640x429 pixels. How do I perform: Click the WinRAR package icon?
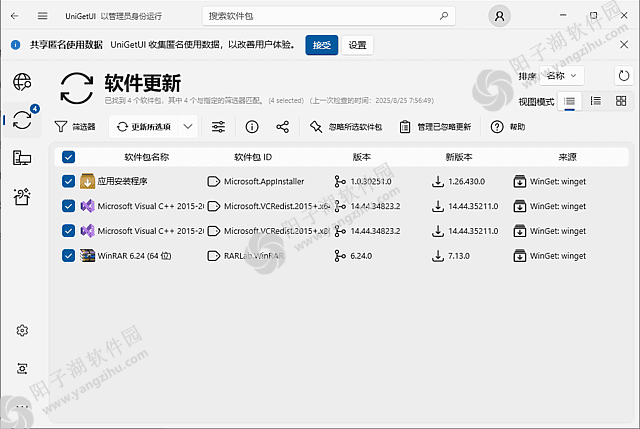coord(87,256)
